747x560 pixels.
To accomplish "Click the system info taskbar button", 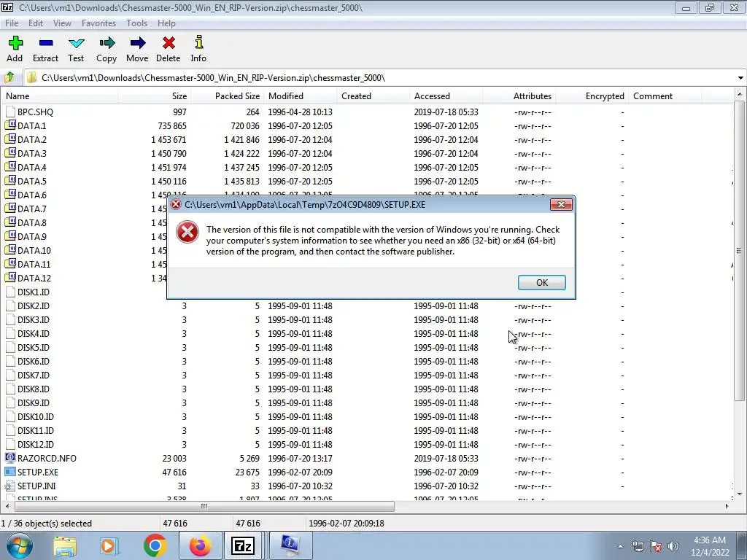I will click(290, 545).
